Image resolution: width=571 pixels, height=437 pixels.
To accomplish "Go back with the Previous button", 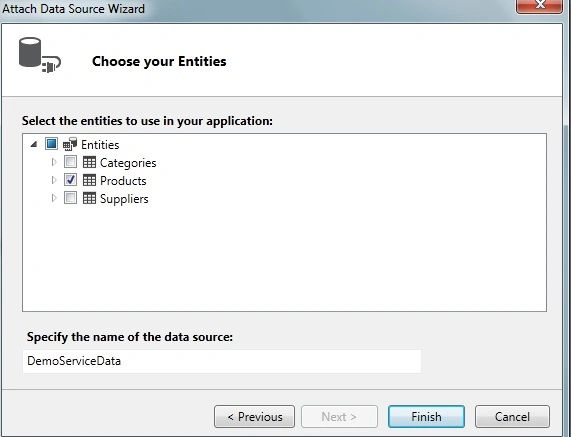I will pyautogui.click(x=254, y=416).
